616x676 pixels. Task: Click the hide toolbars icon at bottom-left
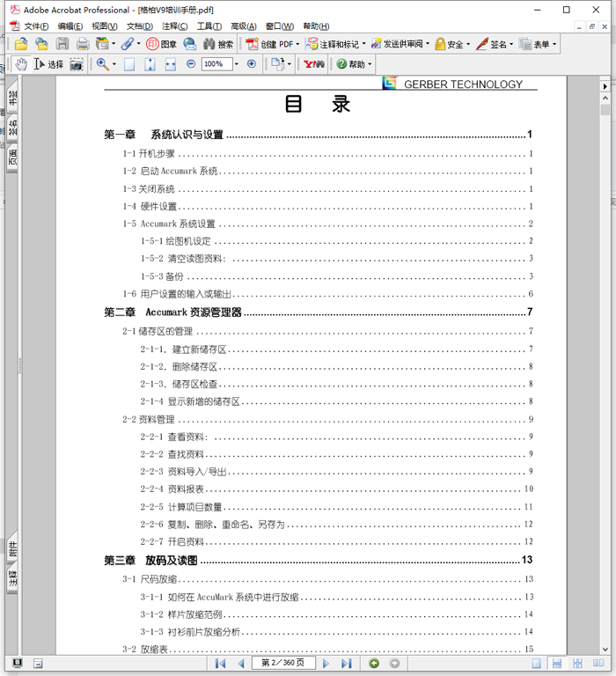pos(38,664)
